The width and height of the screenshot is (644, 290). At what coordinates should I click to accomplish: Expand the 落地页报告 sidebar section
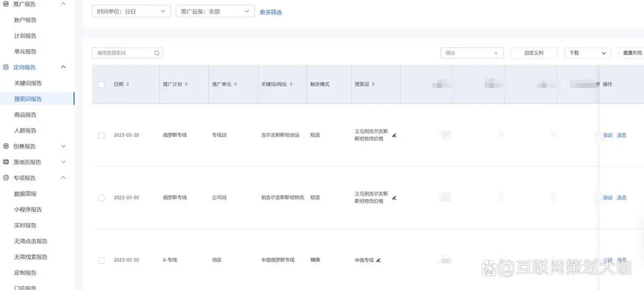coord(63,162)
